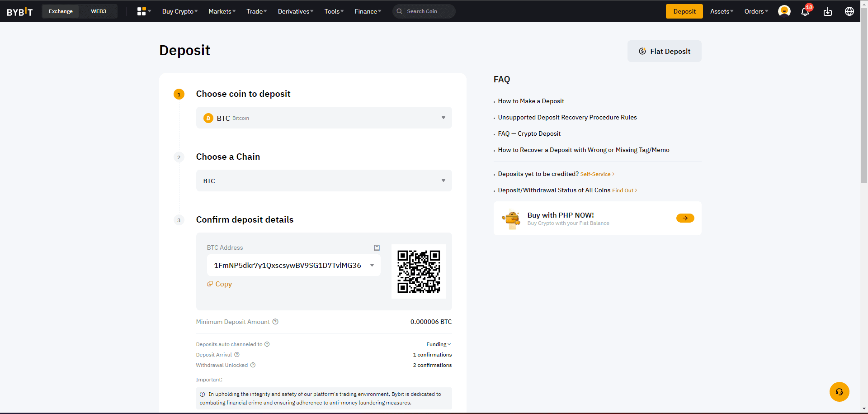Open the notifications bell icon
868x414 pixels.
pyautogui.click(x=805, y=11)
